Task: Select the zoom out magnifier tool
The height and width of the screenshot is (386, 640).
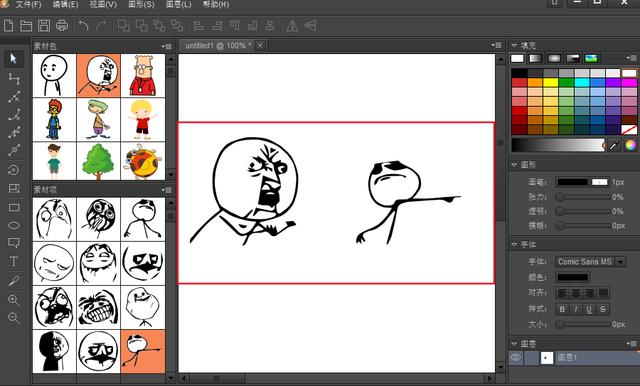Action: click(14, 318)
